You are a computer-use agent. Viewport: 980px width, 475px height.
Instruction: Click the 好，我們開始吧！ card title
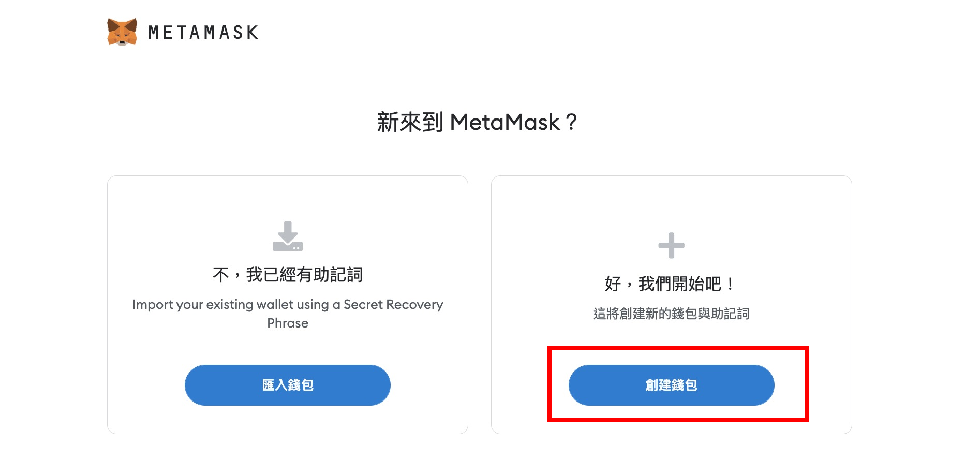(671, 284)
